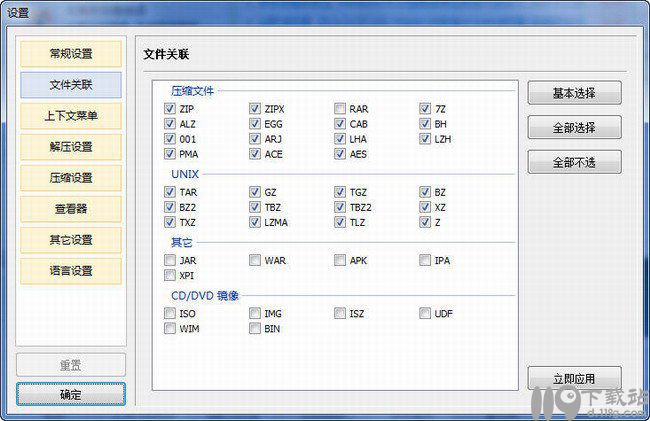Screen dimensions: 650x421
Task: Click the 全部不选 button
Action: [574, 162]
